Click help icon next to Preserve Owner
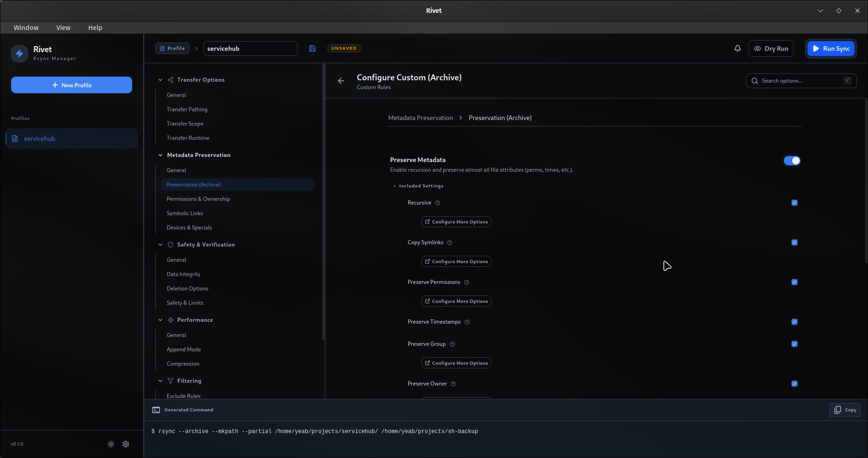Image resolution: width=868 pixels, height=458 pixels. point(453,384)
